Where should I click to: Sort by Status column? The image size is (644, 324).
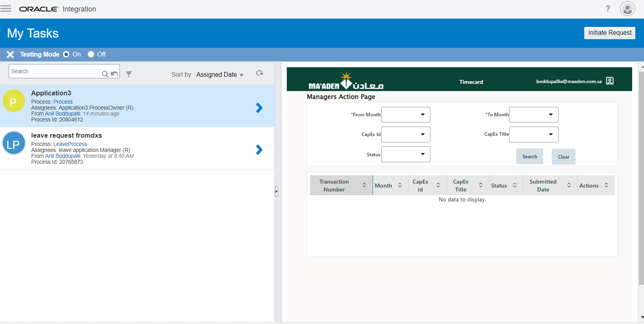coord(515,185)
